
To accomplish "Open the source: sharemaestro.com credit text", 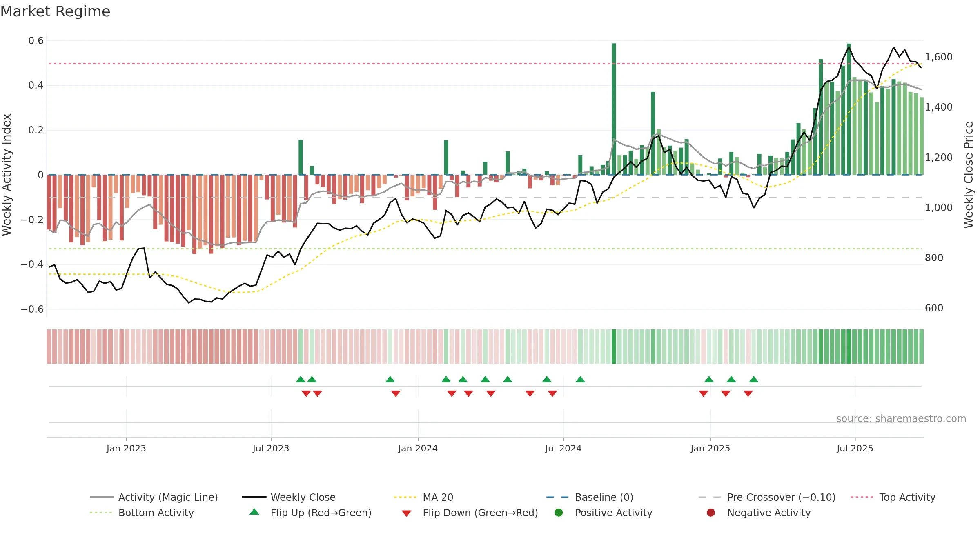I will [x=901, y=419].
